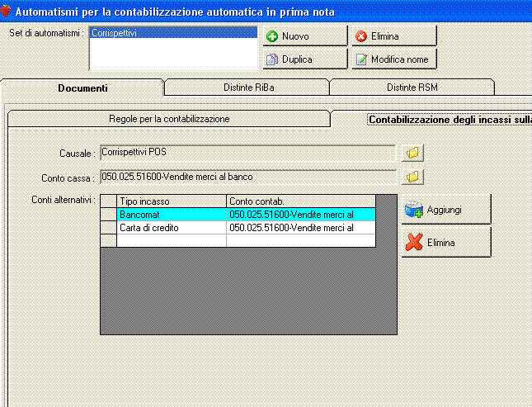This screenshot has height=407, width=532.
Task: Click the Aggiungi basket icon
Action: coord(413,210)
